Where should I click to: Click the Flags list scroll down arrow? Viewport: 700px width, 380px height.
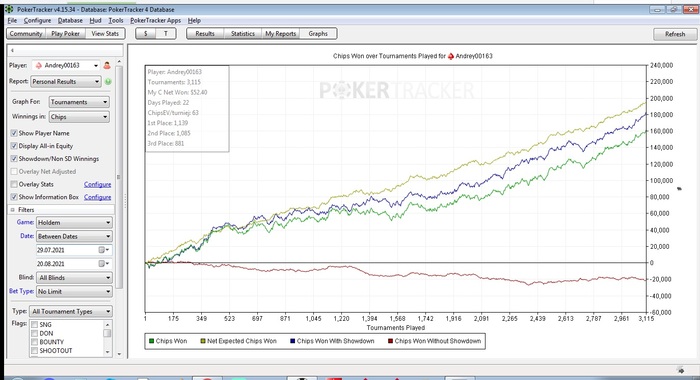[107, 352]
